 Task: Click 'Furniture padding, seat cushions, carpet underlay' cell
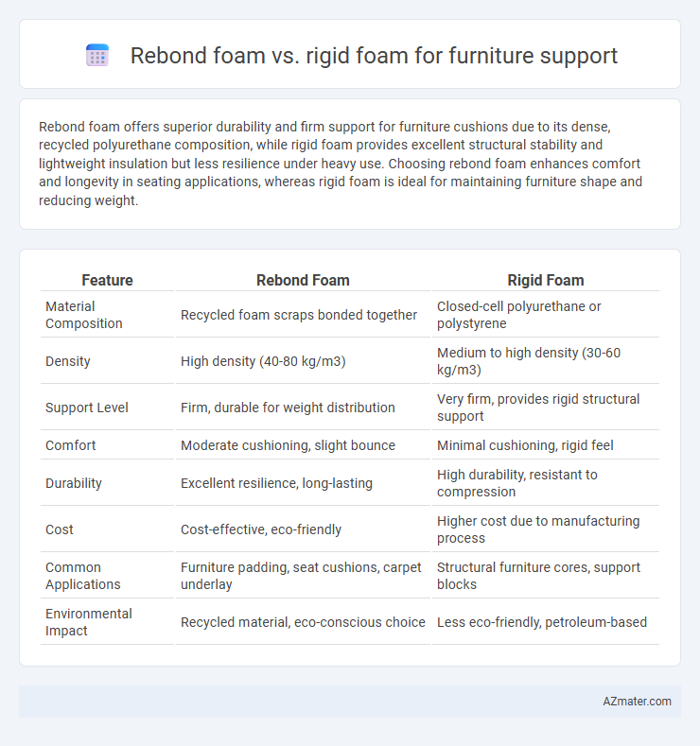coord(301,576)
